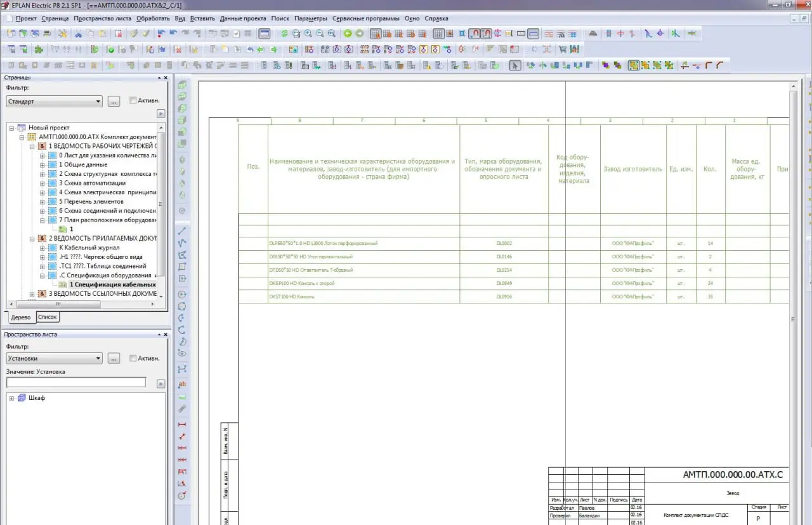This screenshot has height=525, width=812.
Task: Open the graphical preview window icon
Action: (264, 34)
